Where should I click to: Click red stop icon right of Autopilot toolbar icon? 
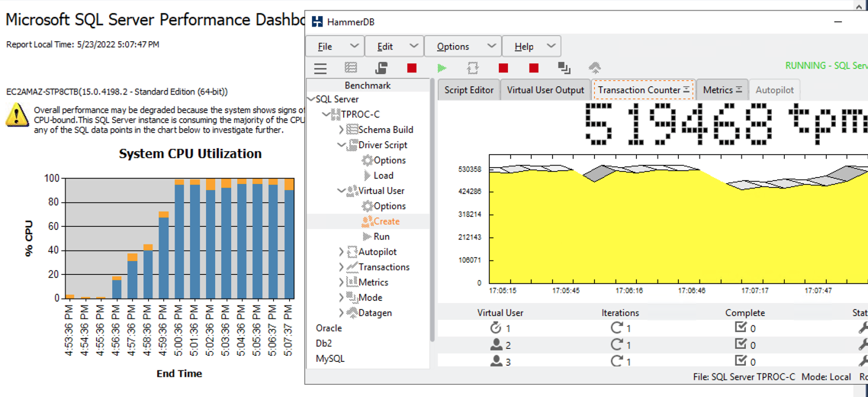click(503, 68)
